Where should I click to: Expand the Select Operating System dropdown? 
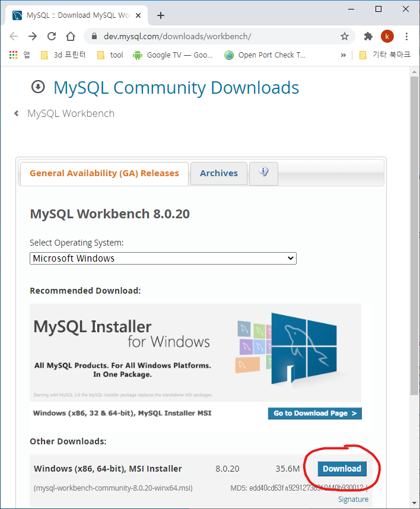coord(163,259)
